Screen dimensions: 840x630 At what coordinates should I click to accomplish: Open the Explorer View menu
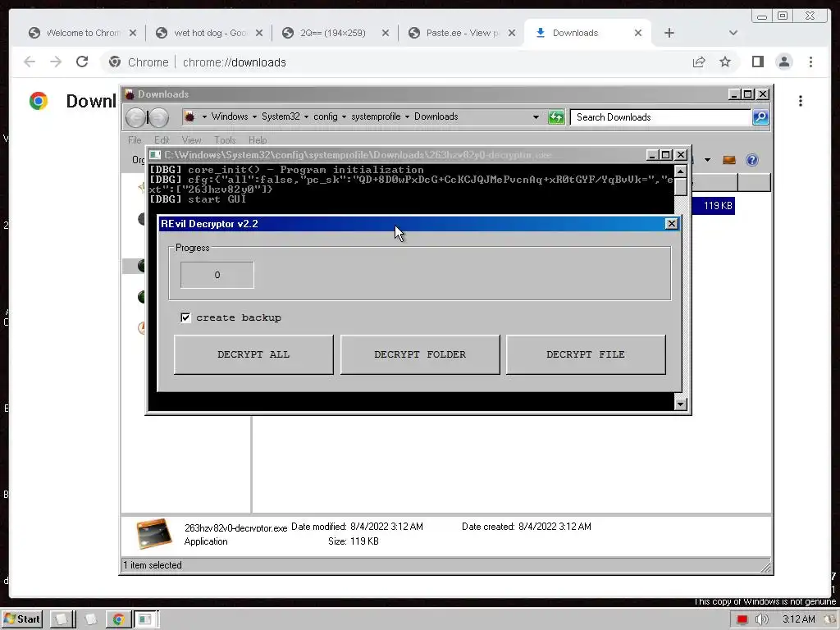pos(191,139)
